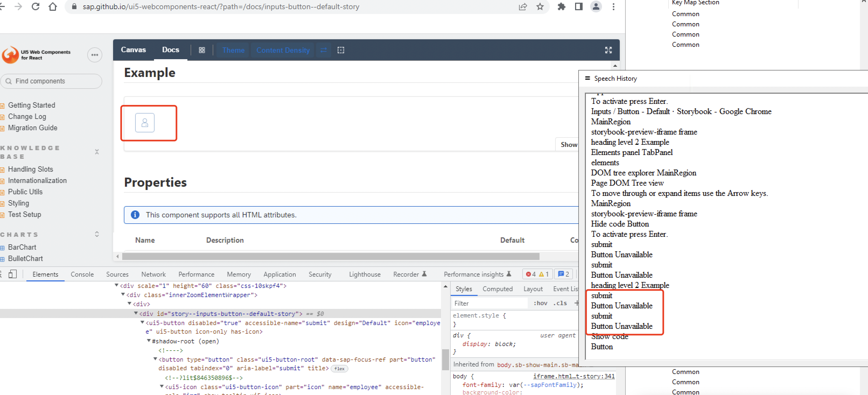The width and height of the screenshot is (868, 395).
Task: Toggle the device toolbar in DevTools
Action: [x=13, y=274]
